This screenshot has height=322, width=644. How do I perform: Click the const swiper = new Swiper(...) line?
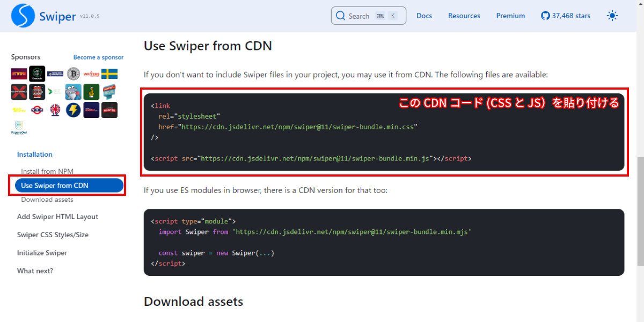(x=216, y=253)
